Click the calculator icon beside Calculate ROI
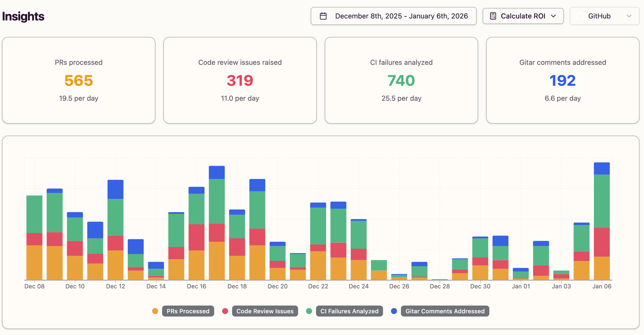644x335 pixels. (x=493, y=16)
